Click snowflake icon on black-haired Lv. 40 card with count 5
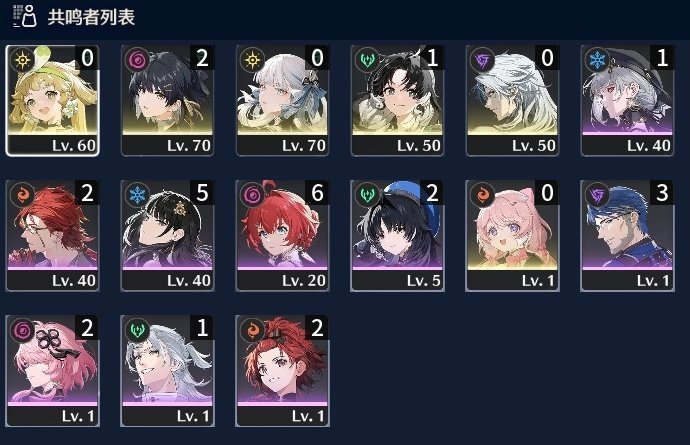Viewport: 690px width, 445px height. coord(137,195)
